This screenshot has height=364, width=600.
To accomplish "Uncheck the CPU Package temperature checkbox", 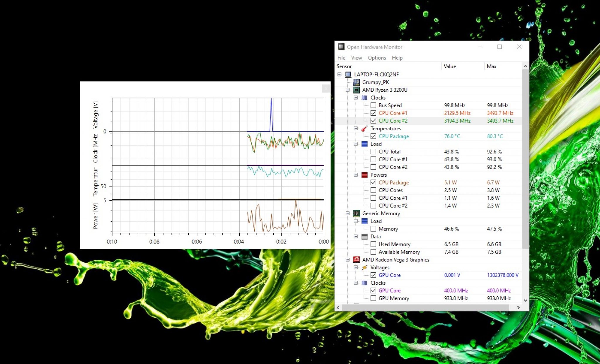I will [374, 136].
